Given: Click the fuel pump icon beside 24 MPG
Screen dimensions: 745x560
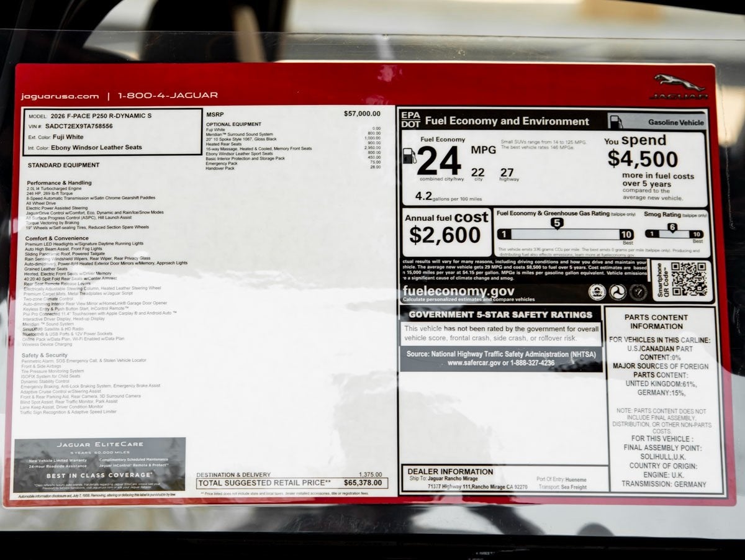Looking at the screenshot, I should 410,155.
